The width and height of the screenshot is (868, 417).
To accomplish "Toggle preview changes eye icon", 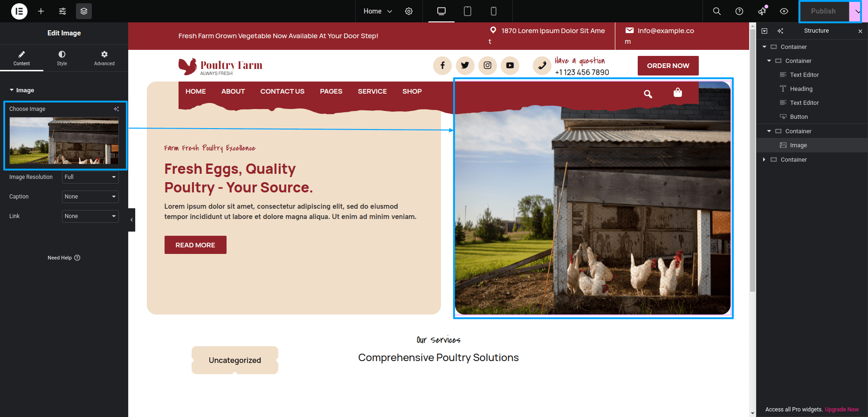I will 784,11.
